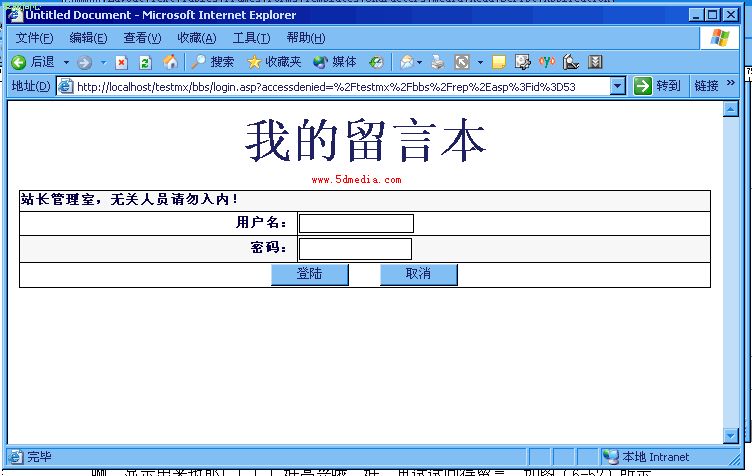Click the 取消 cancel button

[x=418, y=274]
